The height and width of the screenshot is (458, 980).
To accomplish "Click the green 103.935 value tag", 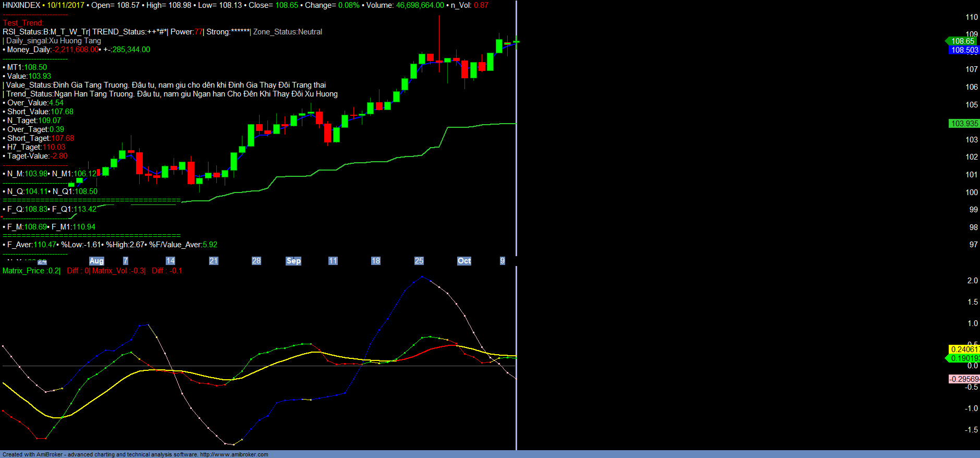I will [964, 124].
